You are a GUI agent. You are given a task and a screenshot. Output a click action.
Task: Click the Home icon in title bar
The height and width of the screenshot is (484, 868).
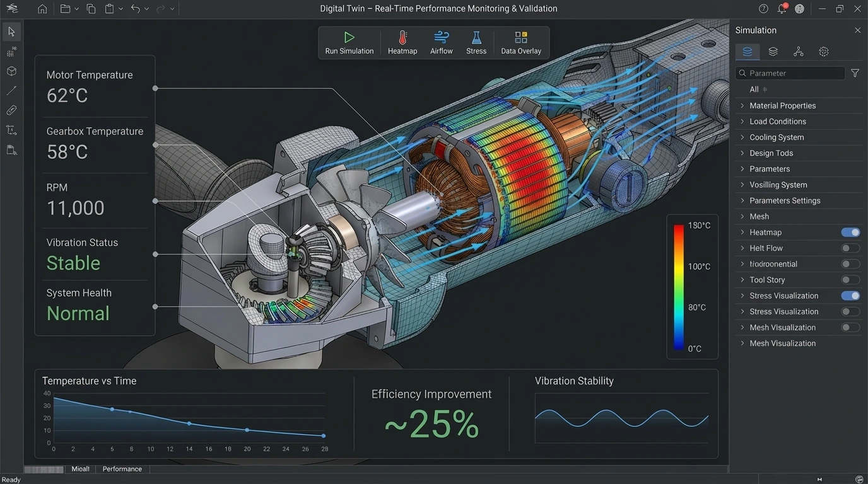point(42,9)
